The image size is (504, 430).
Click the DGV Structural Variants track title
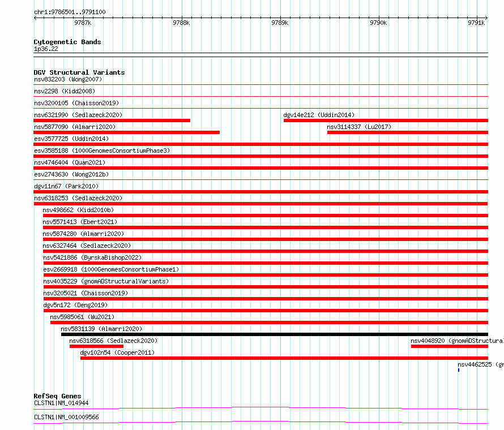pos(79,72)
